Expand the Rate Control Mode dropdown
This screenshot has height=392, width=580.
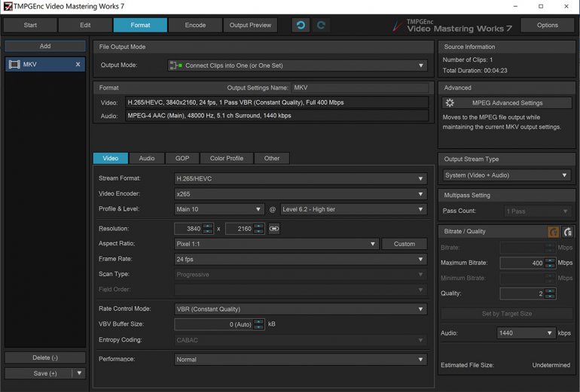click(x=300, y=308)
